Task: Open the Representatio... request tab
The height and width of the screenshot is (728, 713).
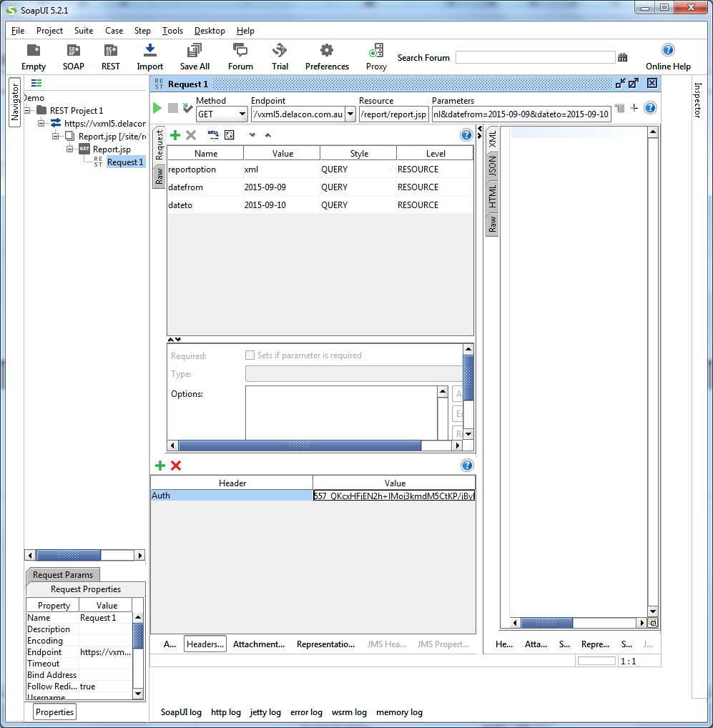Action: tap(325, 644)
